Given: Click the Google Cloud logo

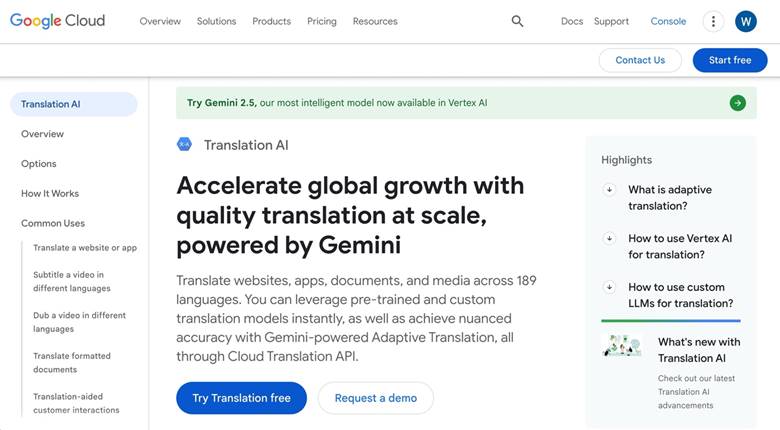Looking at the screenshot, I should point(57,21).
